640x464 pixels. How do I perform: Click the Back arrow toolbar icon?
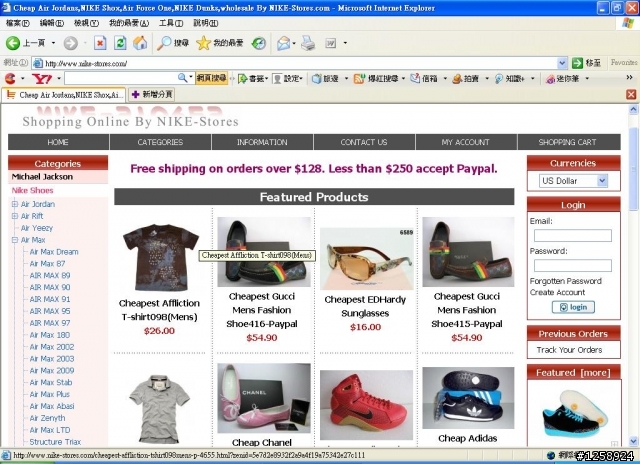click(13, 43)
